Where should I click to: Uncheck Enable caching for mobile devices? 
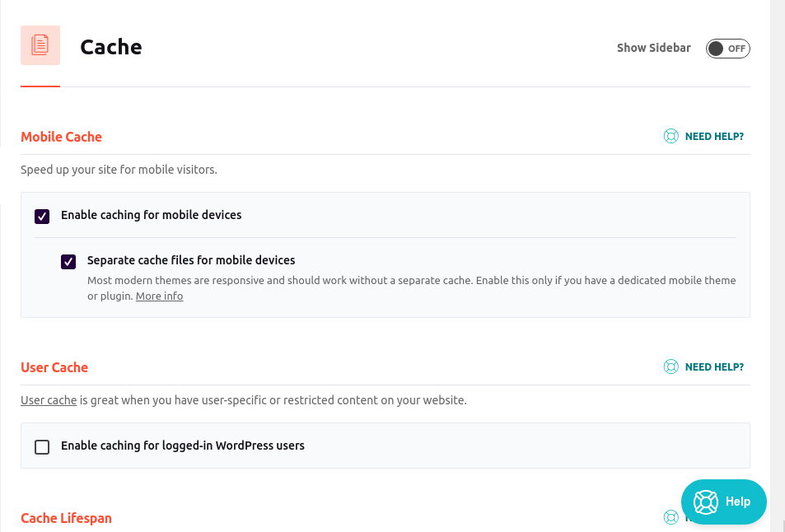point(42,217)
